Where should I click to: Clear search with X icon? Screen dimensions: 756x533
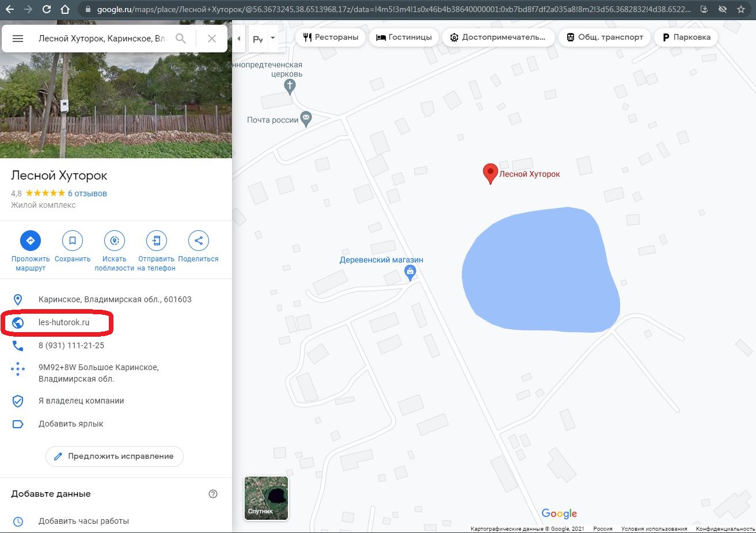[x=212, y=39]
